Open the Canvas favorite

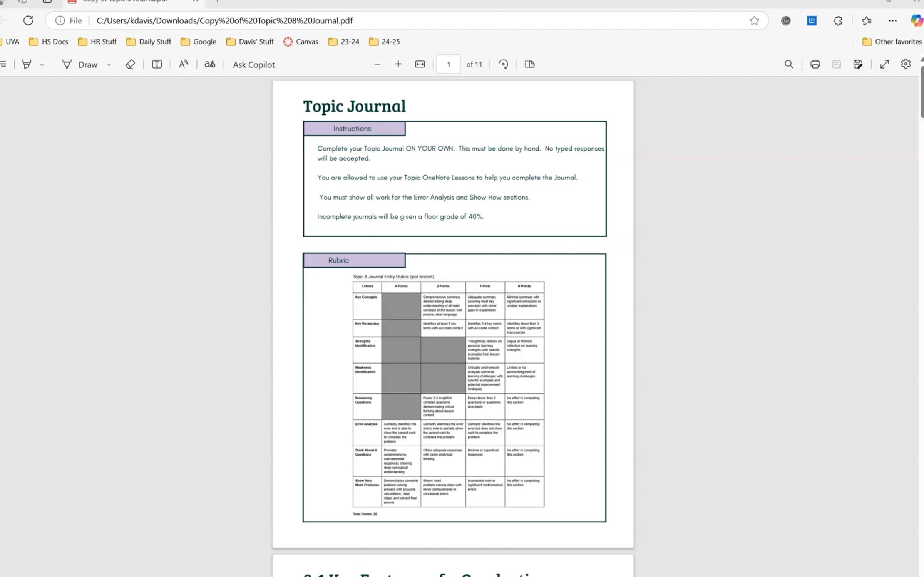point(301,42)
